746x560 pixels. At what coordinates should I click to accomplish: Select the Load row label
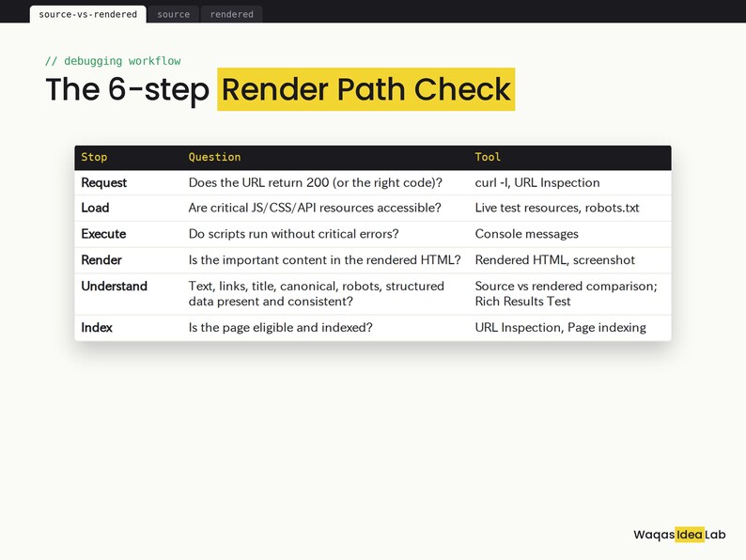(x=95, y=208)
